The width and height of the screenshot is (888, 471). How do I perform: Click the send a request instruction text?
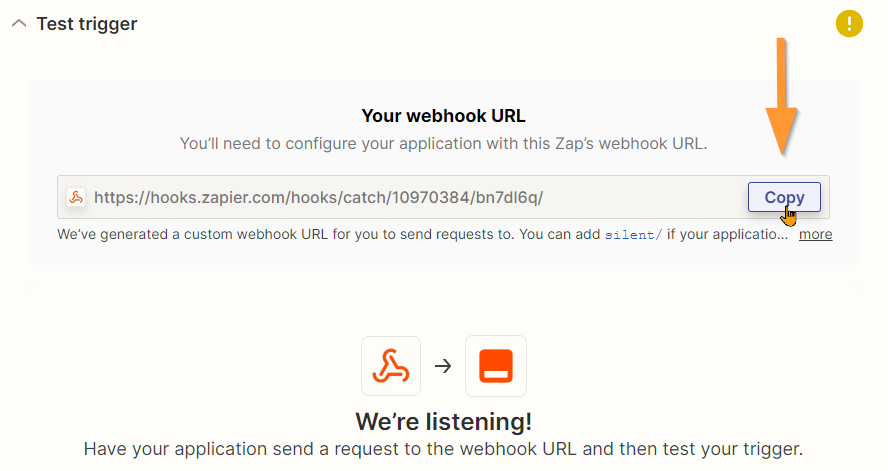pos(443,449)
